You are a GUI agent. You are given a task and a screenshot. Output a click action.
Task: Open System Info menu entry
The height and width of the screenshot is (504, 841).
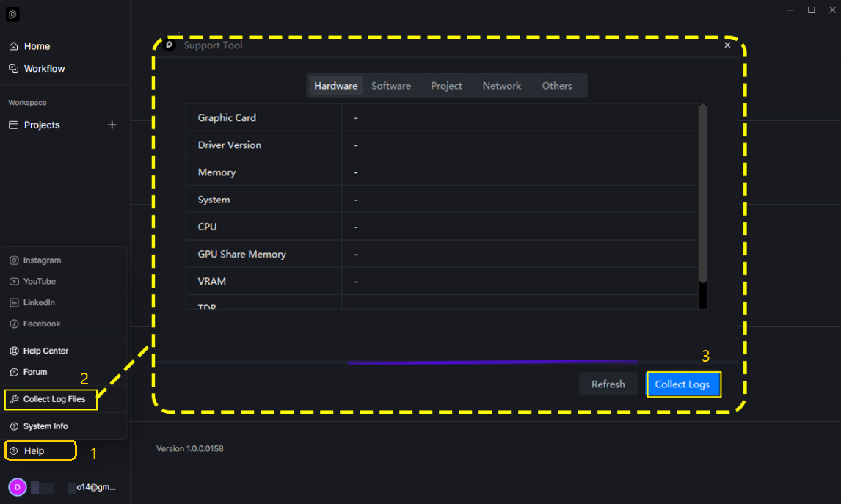coord(45,426)
